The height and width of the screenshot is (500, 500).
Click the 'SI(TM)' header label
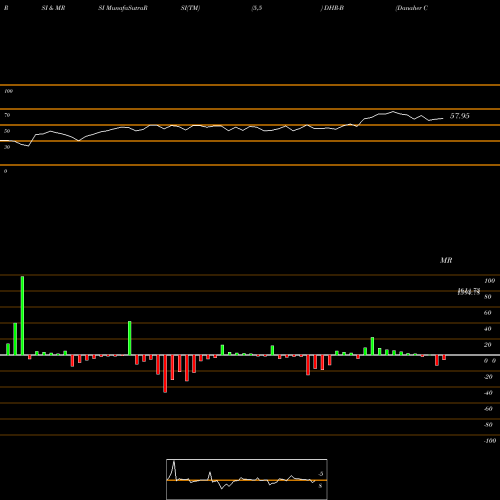(190, 8)
